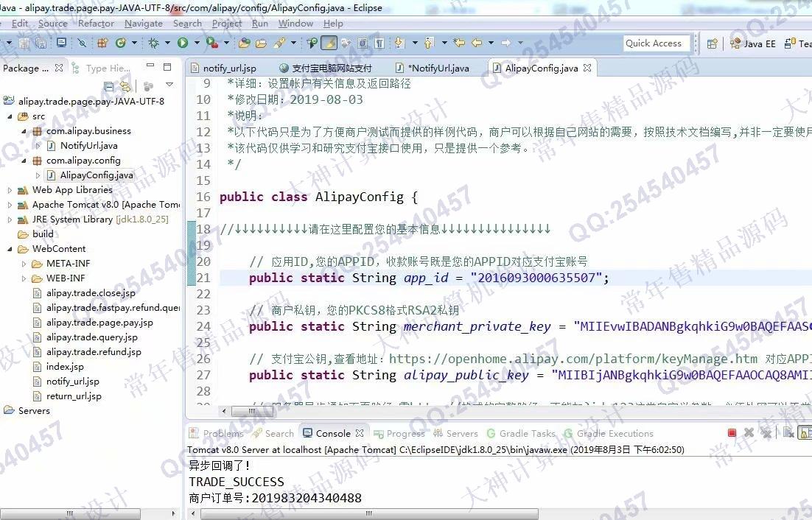Switch to Java EE perspective
Screen dimensions: 812x520
click(752, 43)
